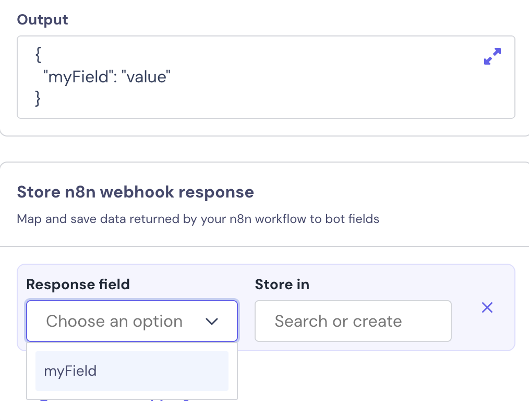Click the 'Choose an option' placeholder text
The width and height of the screenshot is (529, 420).
point(114,321)
